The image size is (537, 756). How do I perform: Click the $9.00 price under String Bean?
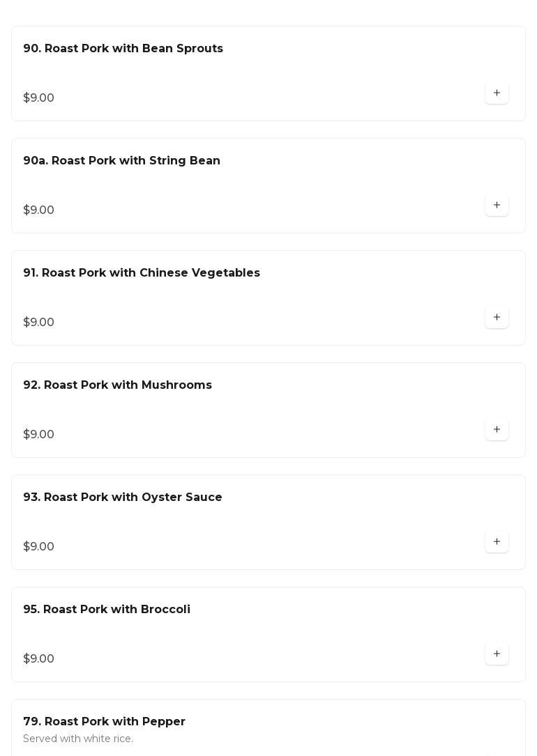point(38,210)
